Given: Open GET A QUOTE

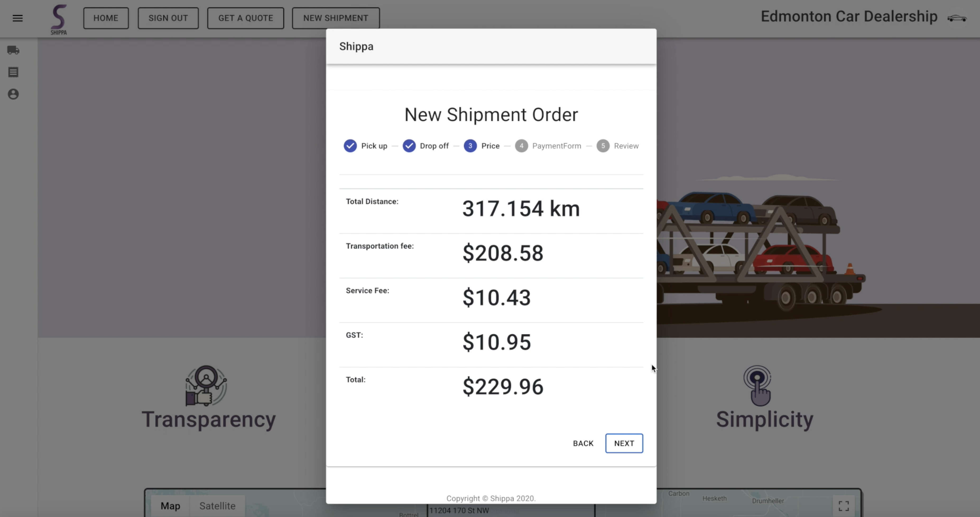Looking at the screenshot, I should tap(245, 18).
